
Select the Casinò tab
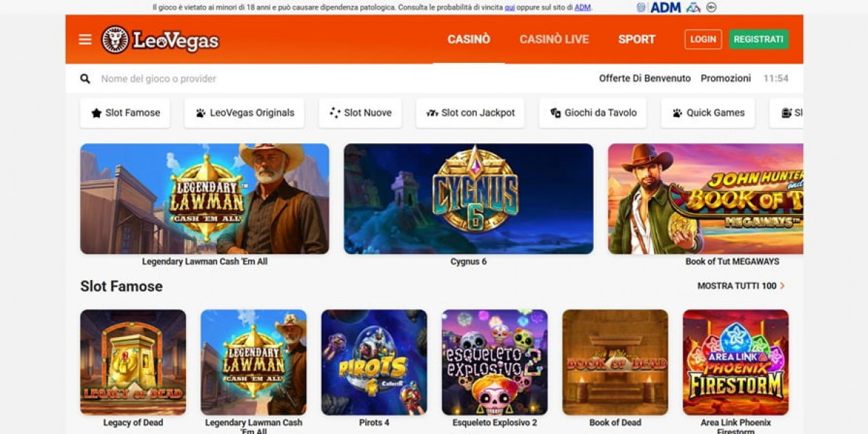[x=469, y=39]
